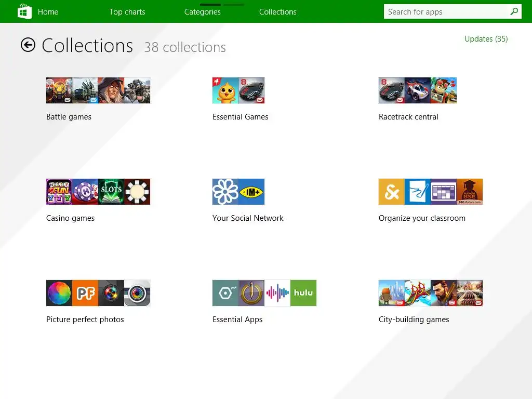
Task: Open the colorful sound wave app icon
Action: click(x=277, y=293)
